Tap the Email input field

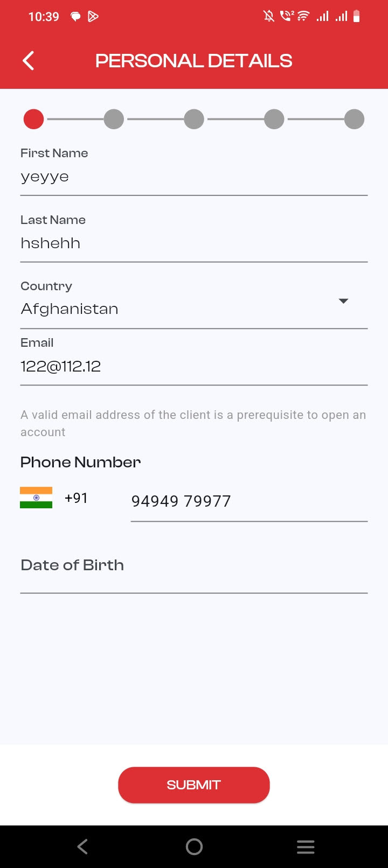click(194, 367)
